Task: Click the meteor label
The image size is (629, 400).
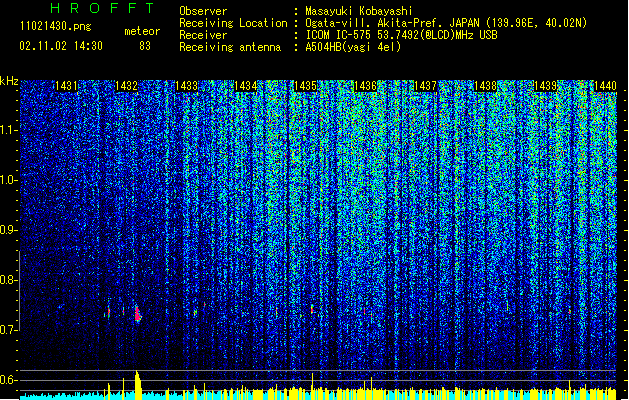Action: tap(142, 31)
